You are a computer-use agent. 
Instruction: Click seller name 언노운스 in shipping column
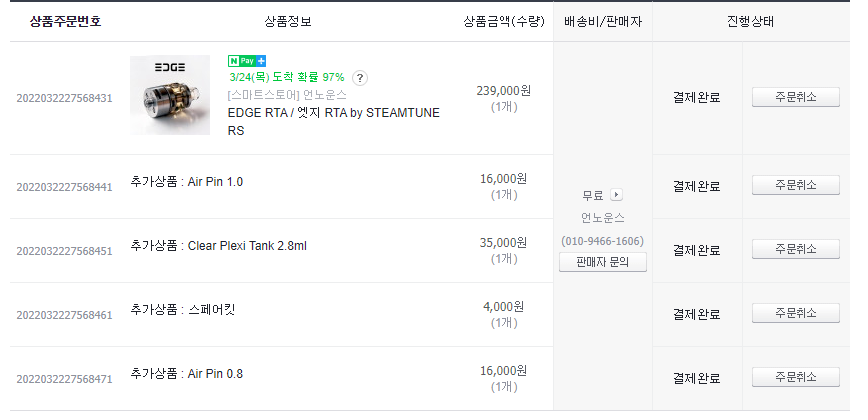(x=603, y=218)
